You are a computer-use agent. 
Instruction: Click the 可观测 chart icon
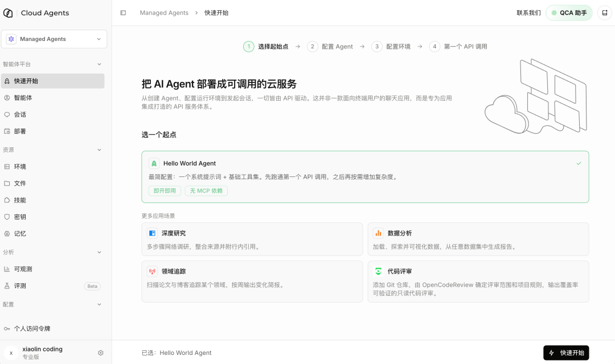coord(7,269)
